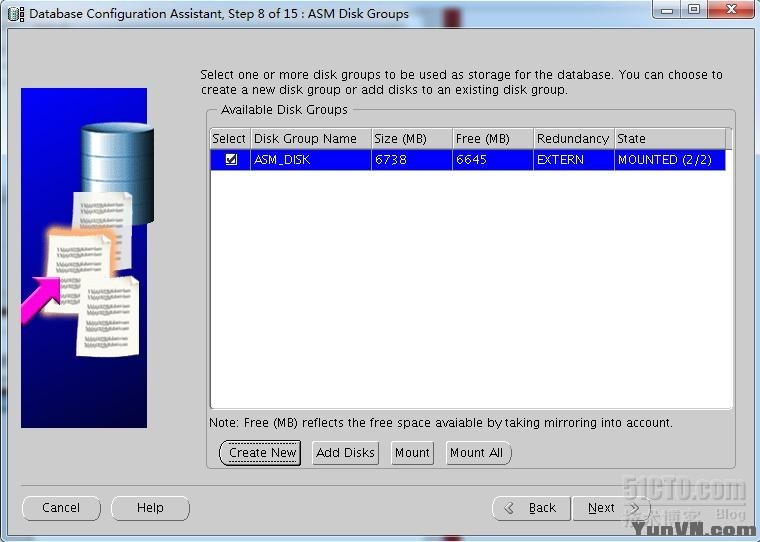
Task: Click the Mount All button
Action: 477,453
